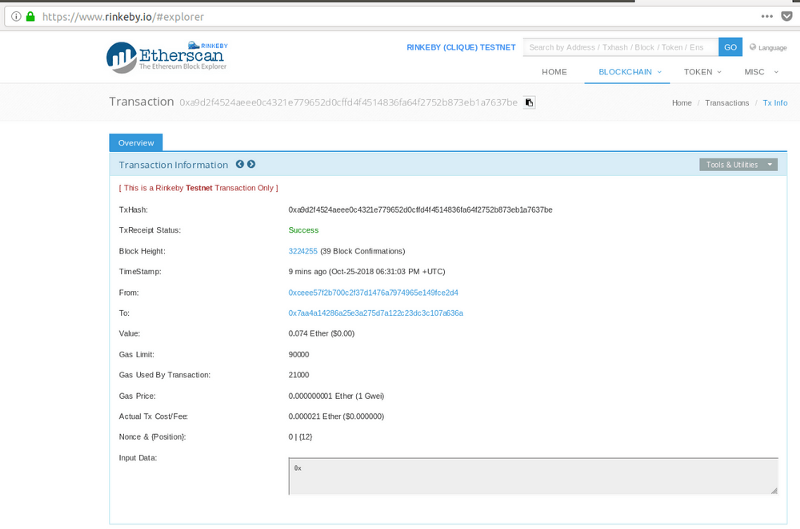Click the address bar URL

pyautogui.click(x=123, y=17)
